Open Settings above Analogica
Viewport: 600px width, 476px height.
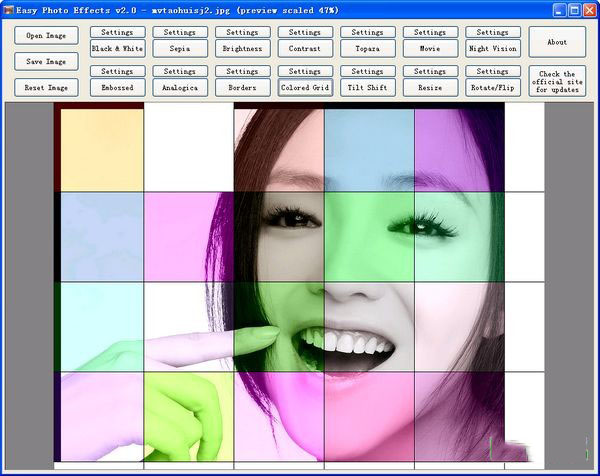pos(180,71)
